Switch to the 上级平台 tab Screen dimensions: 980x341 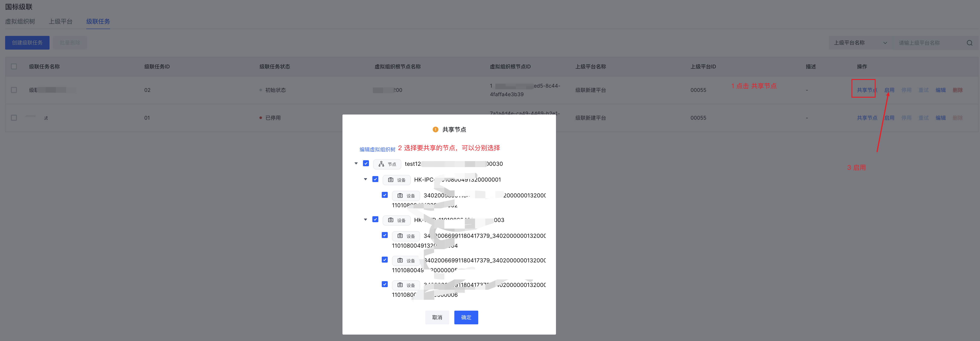[60, 22]
